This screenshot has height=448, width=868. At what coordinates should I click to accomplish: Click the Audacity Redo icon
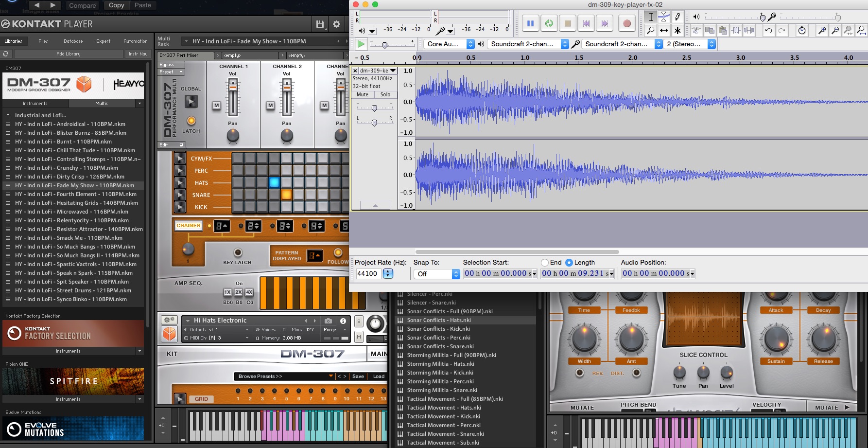[x=781, y=30]
